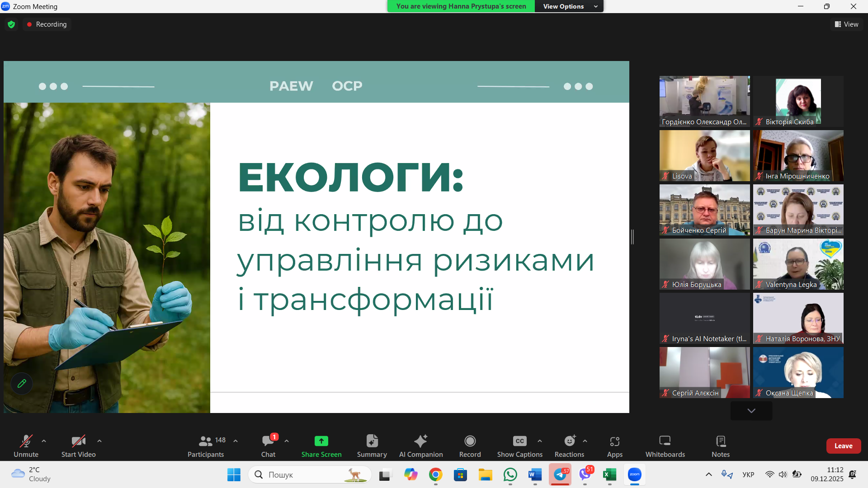Leave the meeting
This screenshot has height=488, width=868.
[x=844, y=446]
